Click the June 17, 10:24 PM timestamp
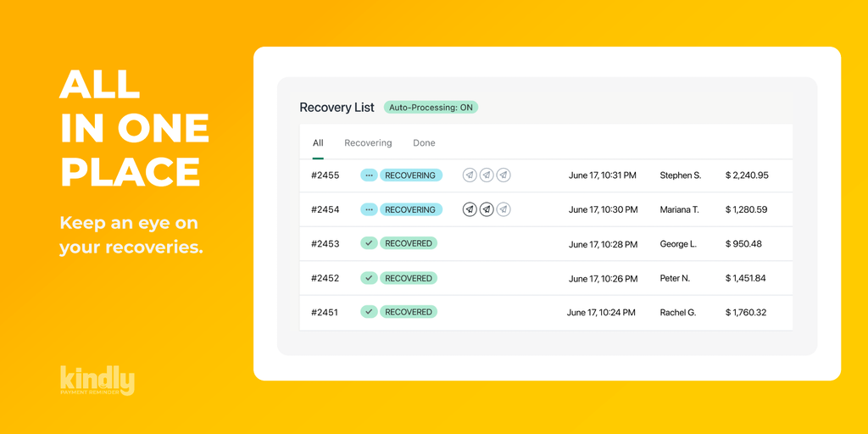The width and height of the screenshot is (868, 434). tap(601, 313)
